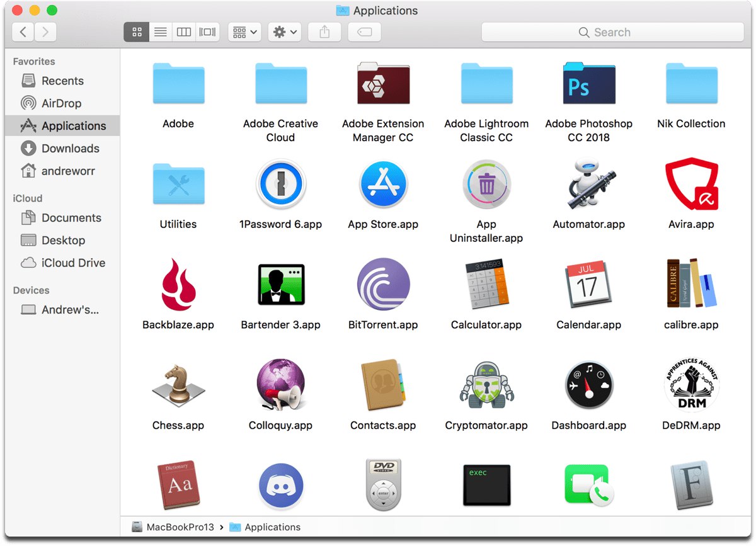Select the Calculator app icon

coord(486,285)
